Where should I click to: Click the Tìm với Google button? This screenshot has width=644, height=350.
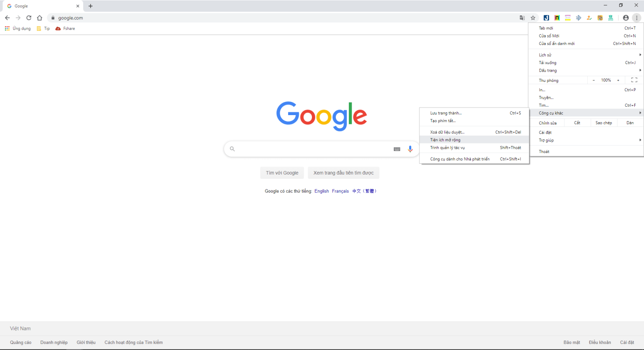tap(282, 173)
